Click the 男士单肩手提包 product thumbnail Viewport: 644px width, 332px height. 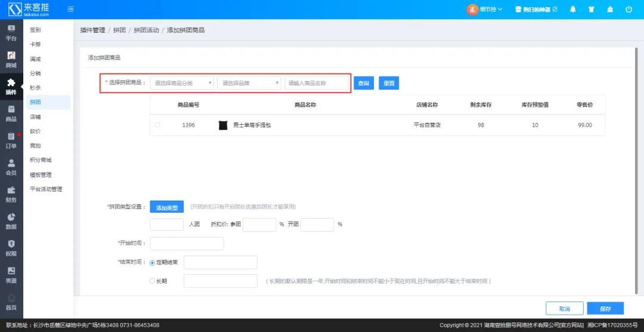(x=223, y=125)
